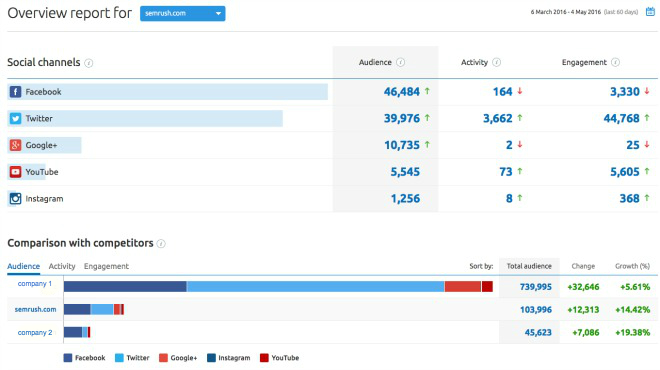Click semrush.com growth value +14.42%

click(x=633, y=310)
